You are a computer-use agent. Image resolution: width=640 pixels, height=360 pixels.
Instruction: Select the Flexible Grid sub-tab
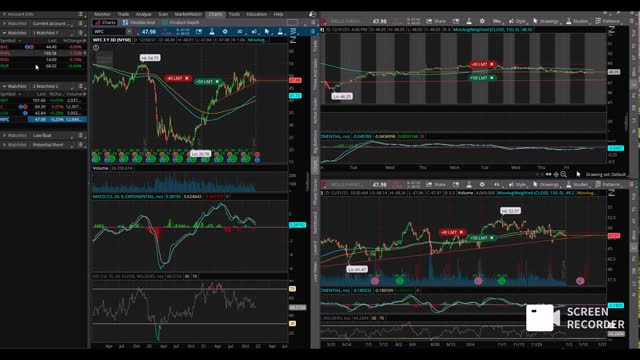(x=139, y=22)
